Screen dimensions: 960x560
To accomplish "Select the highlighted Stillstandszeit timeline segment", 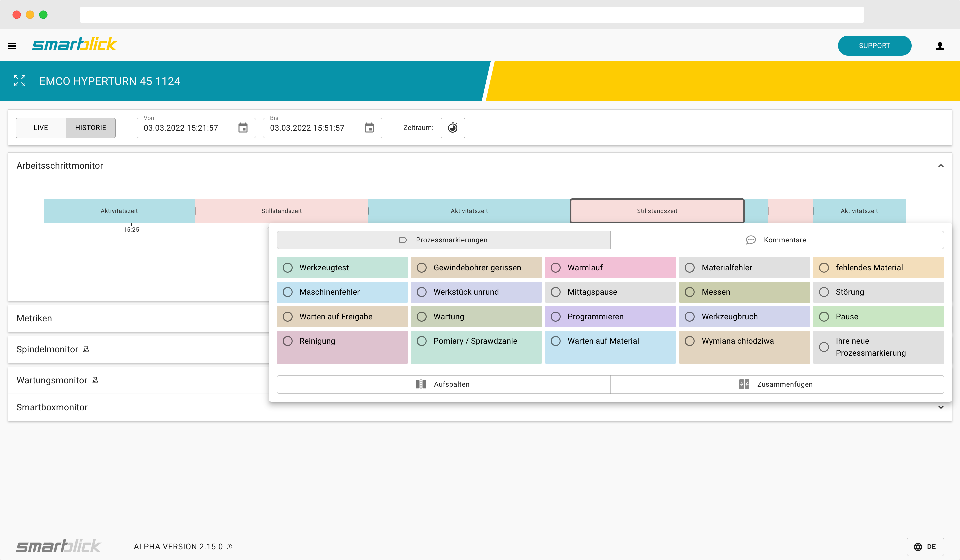I will tap(656, 211).
